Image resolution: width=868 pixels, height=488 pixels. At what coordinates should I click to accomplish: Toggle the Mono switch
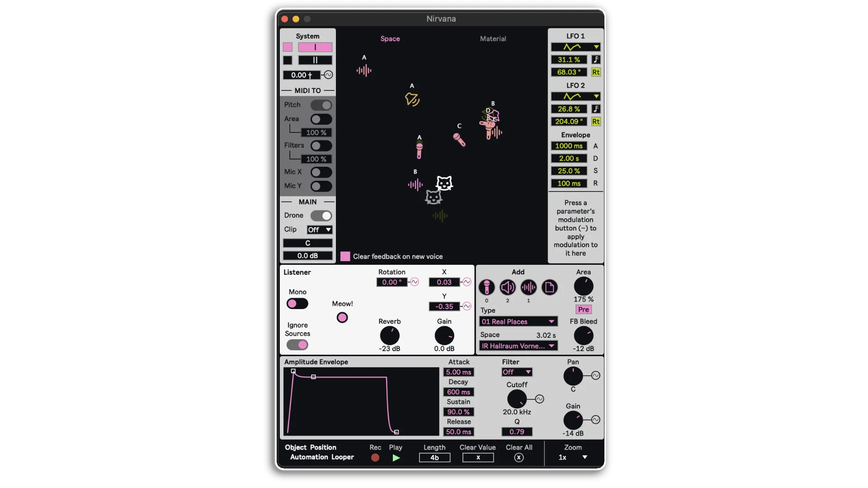click(297, 304)
